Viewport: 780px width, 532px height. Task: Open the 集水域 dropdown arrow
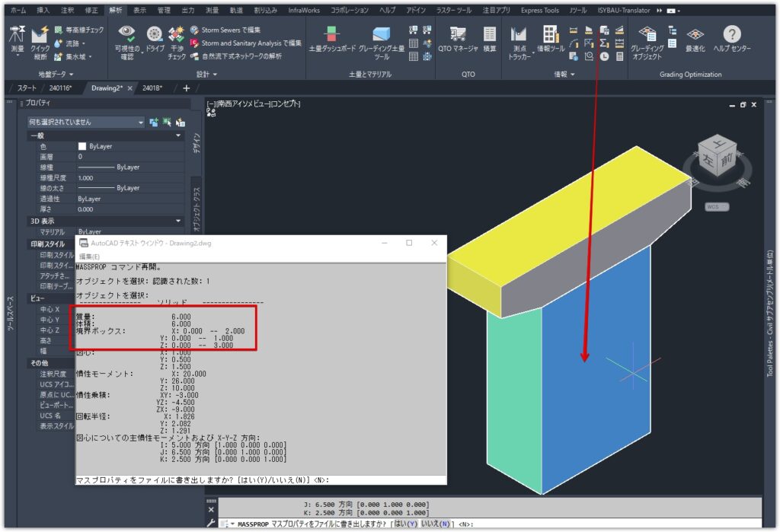pyautogui.click(x=90, y=56)
